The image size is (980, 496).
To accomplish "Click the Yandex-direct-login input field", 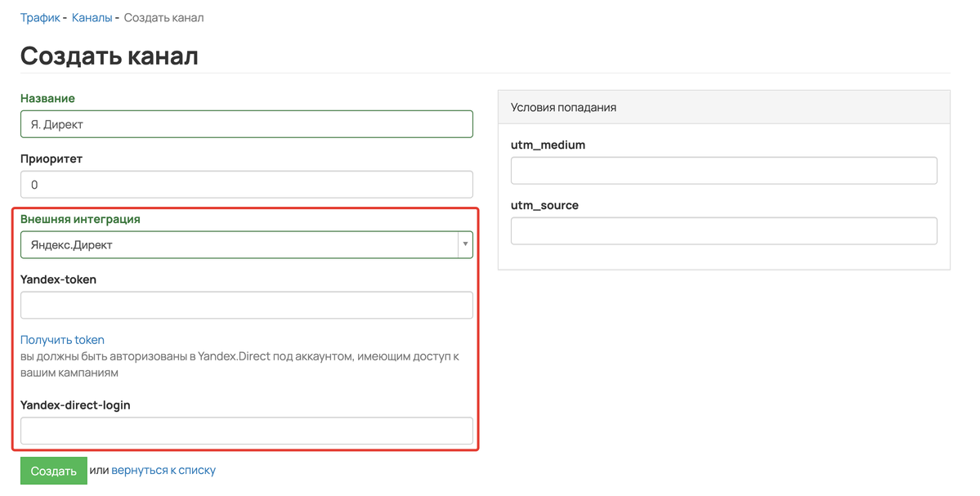I will [x=247, y=431].
